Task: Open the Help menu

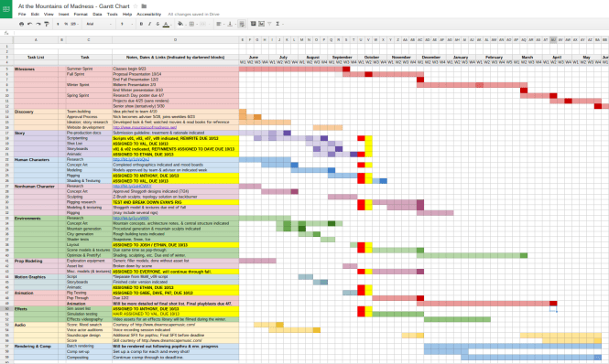Action: (127, 14)
